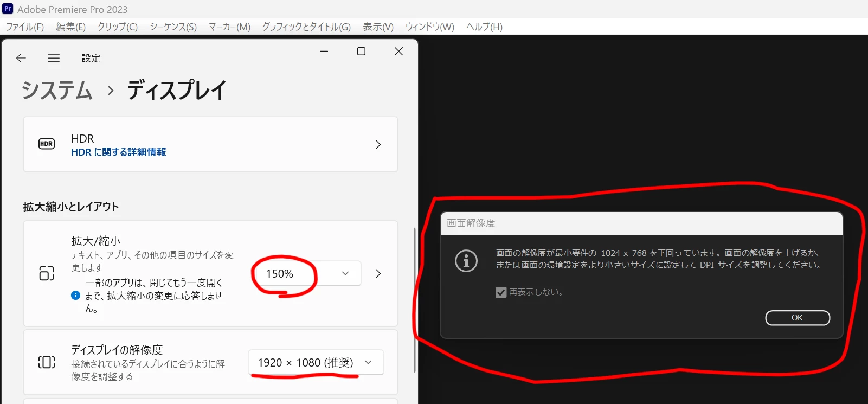Click the 拡大縮小とレイアウト section heading

(x=71, y=207)
